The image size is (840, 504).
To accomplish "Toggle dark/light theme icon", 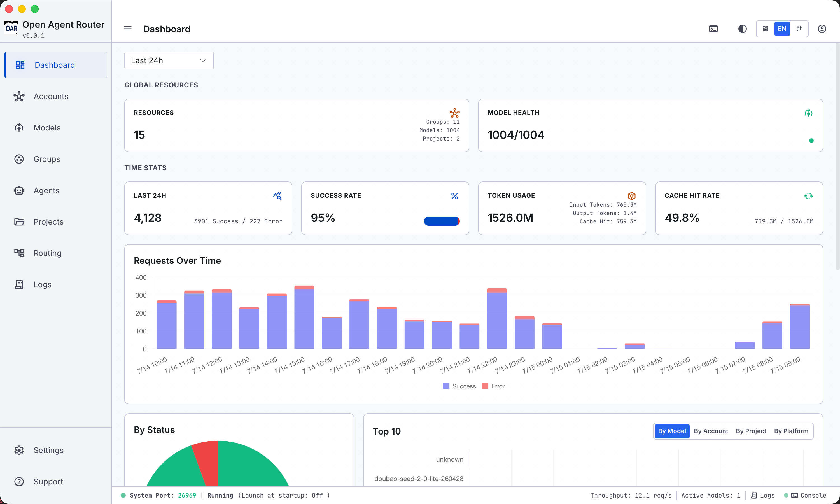I will coord(743,29).
